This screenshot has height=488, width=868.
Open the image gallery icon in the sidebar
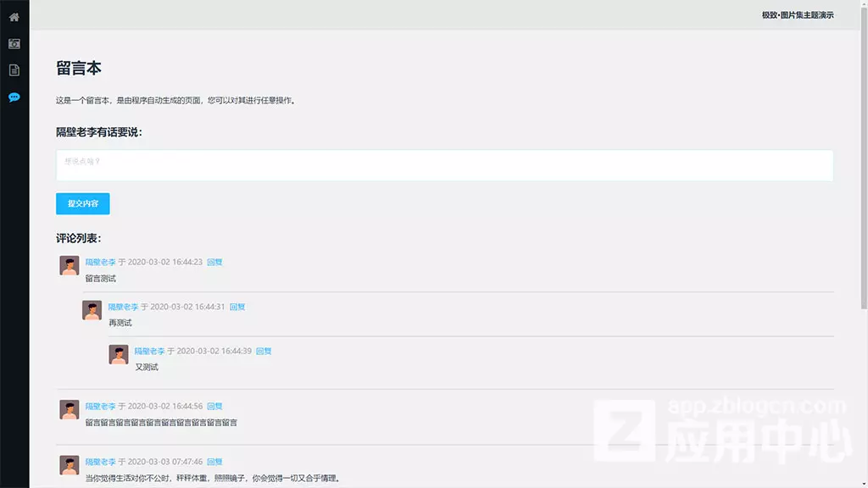coord(14,44)
